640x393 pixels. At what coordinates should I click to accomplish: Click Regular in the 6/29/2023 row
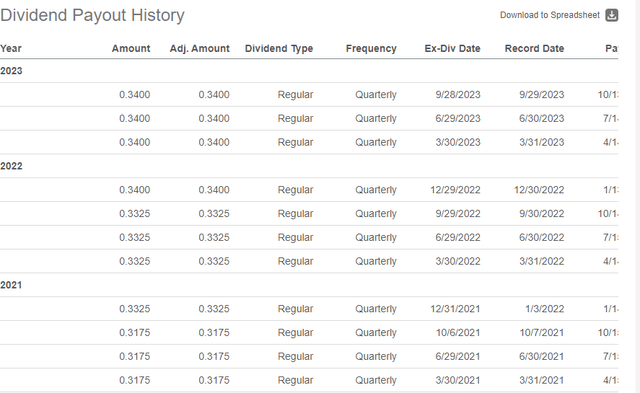(296, 118)
